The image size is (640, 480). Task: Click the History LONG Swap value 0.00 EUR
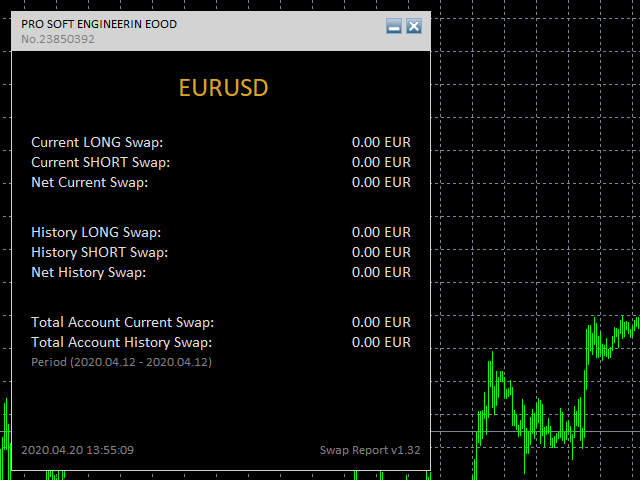pos(381,232)
